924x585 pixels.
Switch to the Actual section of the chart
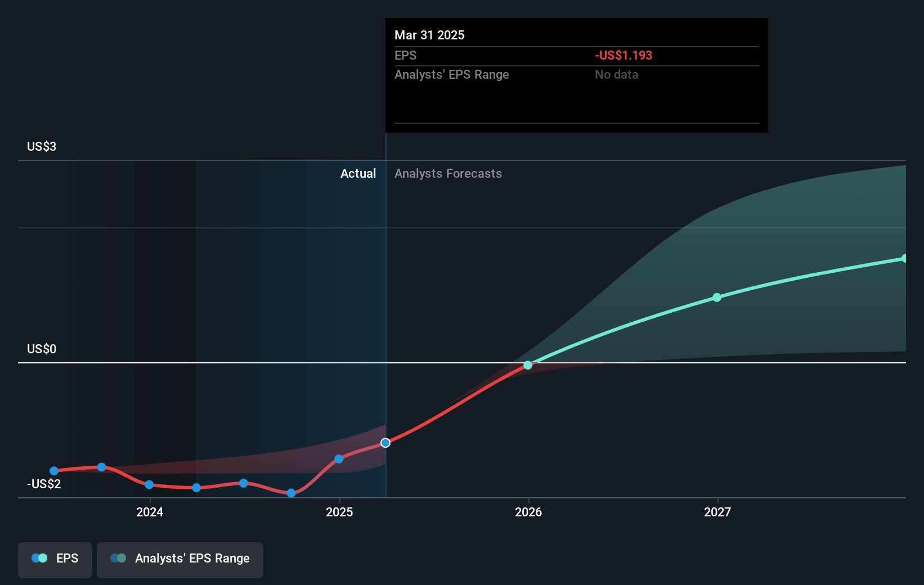[358, 173]
